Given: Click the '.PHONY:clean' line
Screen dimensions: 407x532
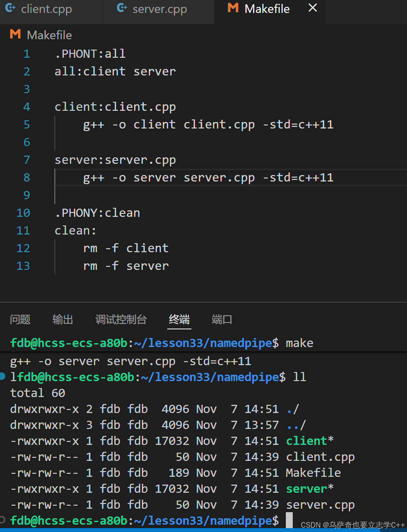Looking at the screenshot, I should pos(97,213).
